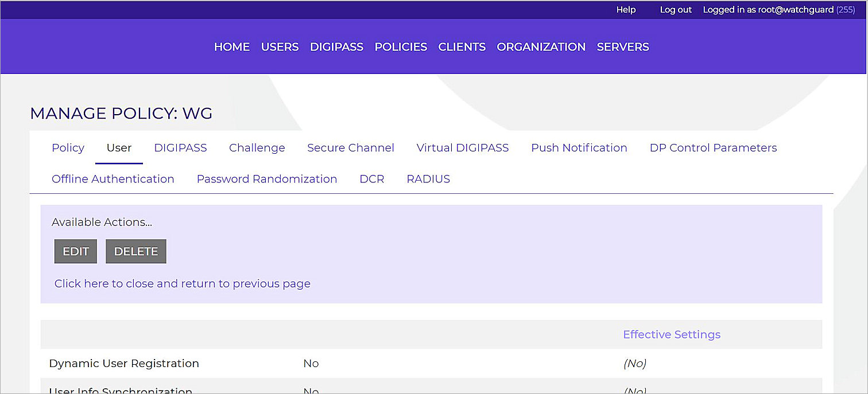This screenshot has height=394, width=868.
Task: Go to the POLICIES section
Action: point(401,47)
